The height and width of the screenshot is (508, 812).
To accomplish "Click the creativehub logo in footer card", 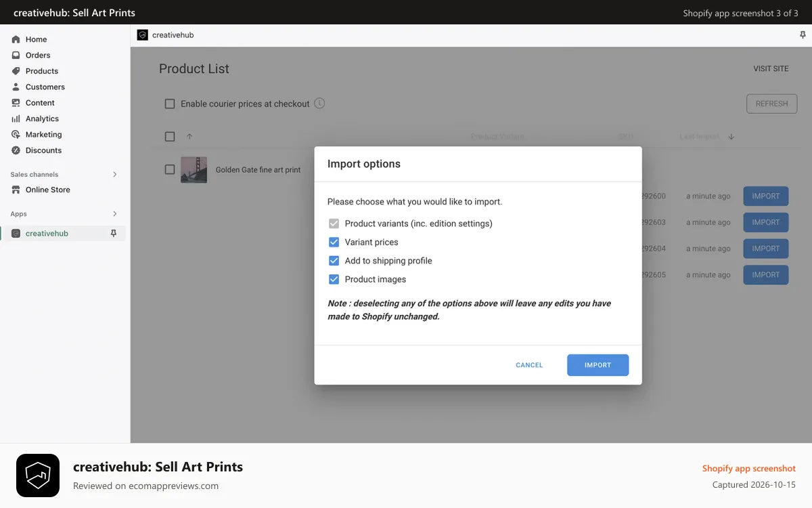I will 38,475.
